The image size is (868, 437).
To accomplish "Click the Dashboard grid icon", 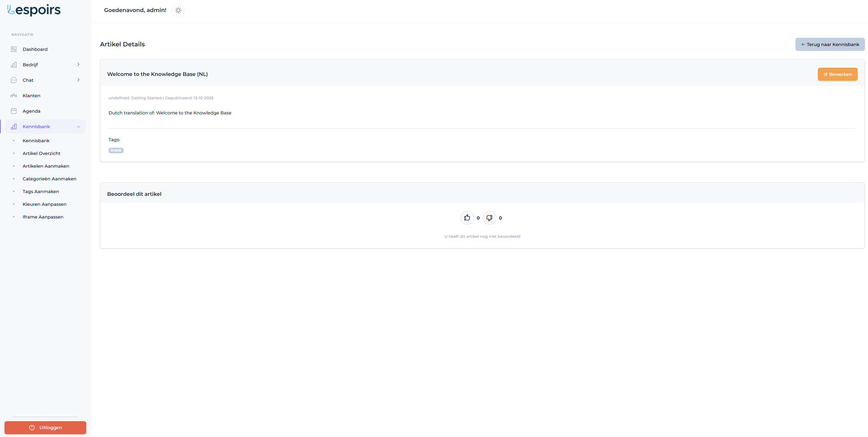I will click(14, 49).
